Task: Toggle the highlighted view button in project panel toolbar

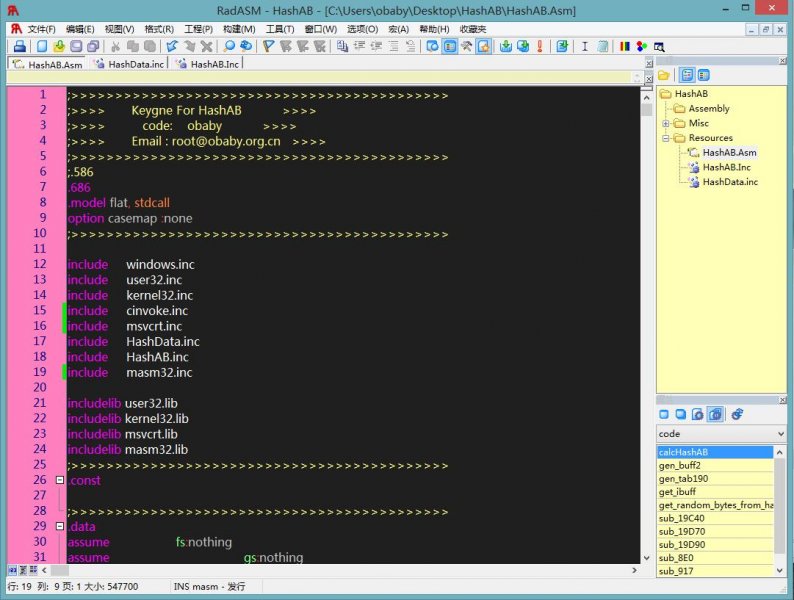Action: pyautogui.click(x=687, y=75)
